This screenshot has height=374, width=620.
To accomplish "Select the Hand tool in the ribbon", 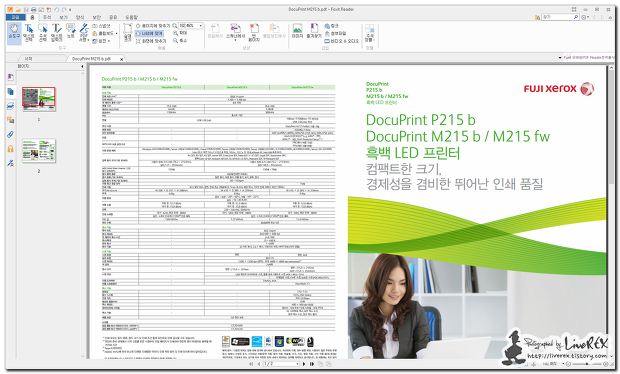I will point(14,33).
